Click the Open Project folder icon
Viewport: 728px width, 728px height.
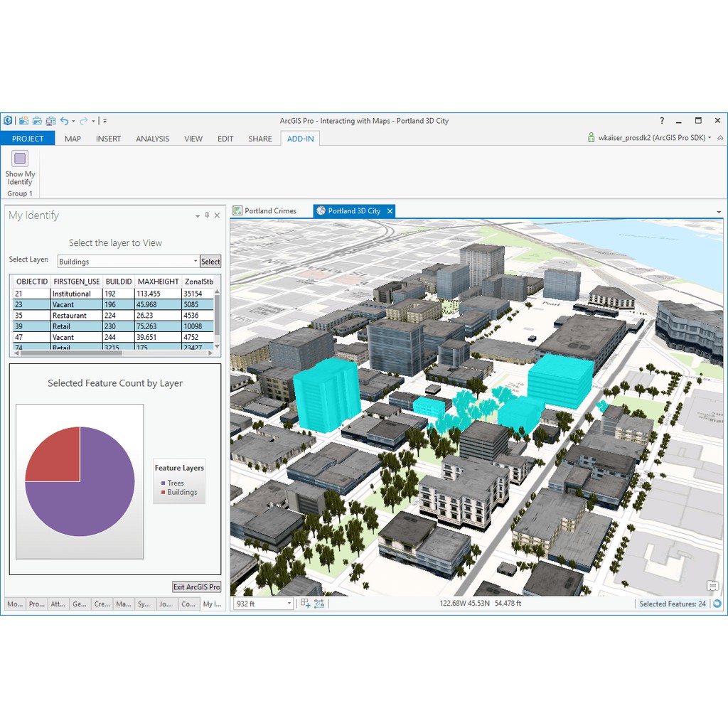coord(37,121)
